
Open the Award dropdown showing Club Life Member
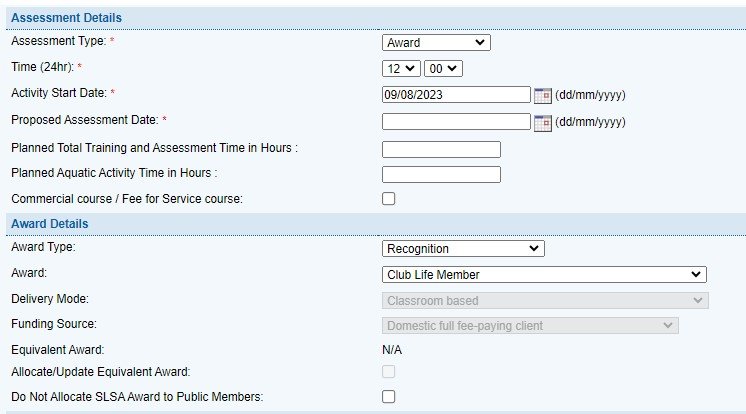[545, 274]
